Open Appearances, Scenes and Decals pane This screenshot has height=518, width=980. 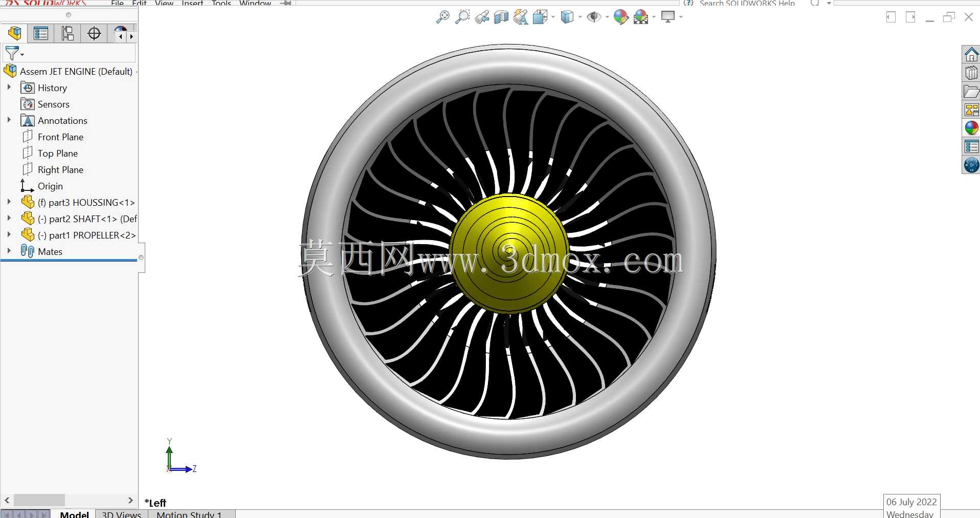[971, 128]
